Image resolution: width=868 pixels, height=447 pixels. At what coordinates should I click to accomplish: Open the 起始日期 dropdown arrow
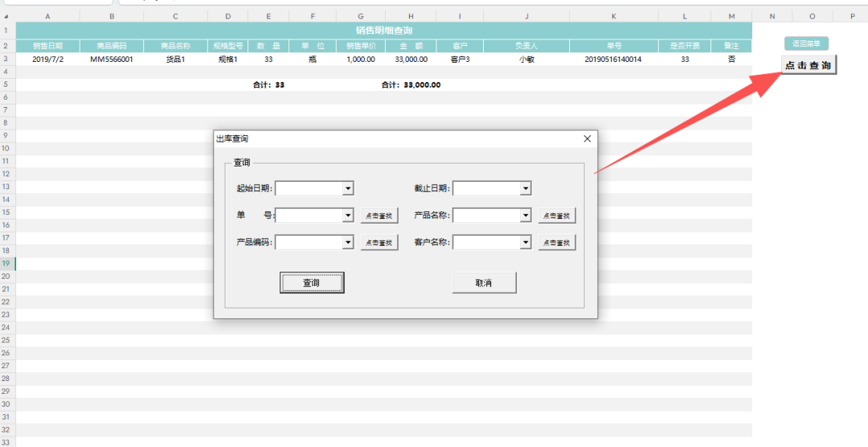[x=348, y=188]
